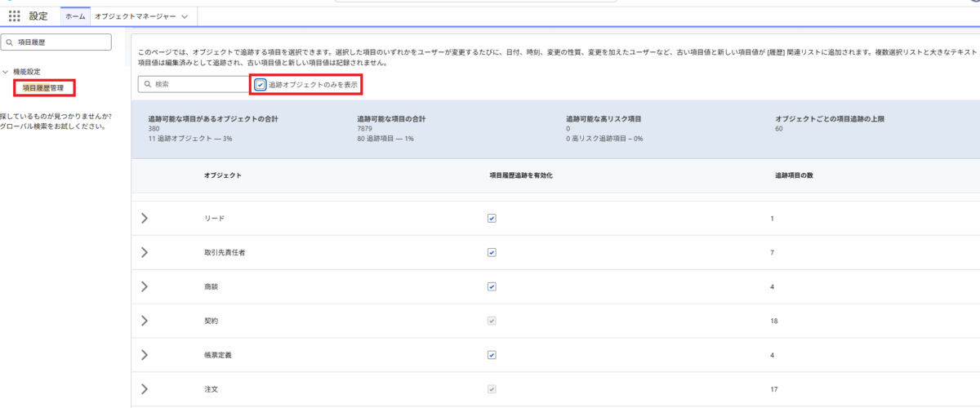Click the magnifier icon in Quick Find box
The width and height of the screenshot is (980, 408).
(9, 42)
